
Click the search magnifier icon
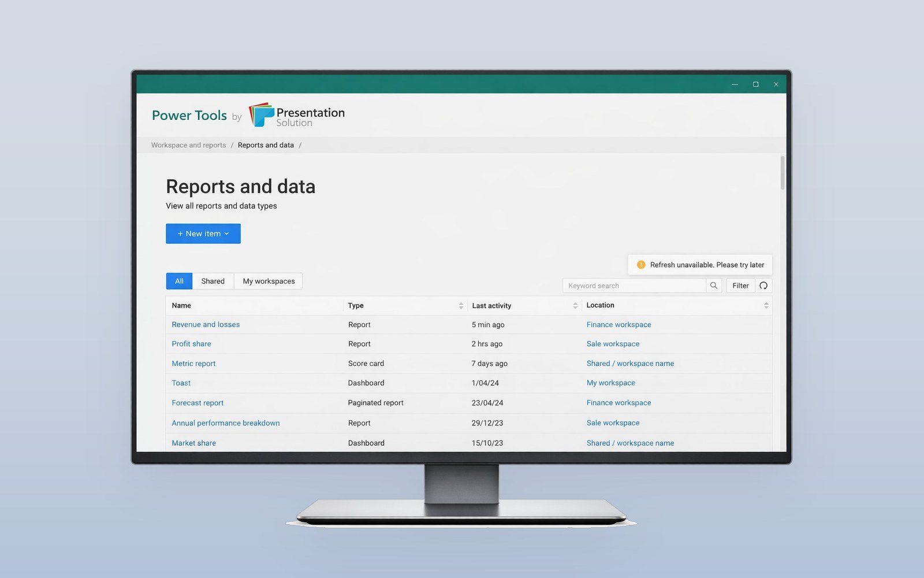714,286
